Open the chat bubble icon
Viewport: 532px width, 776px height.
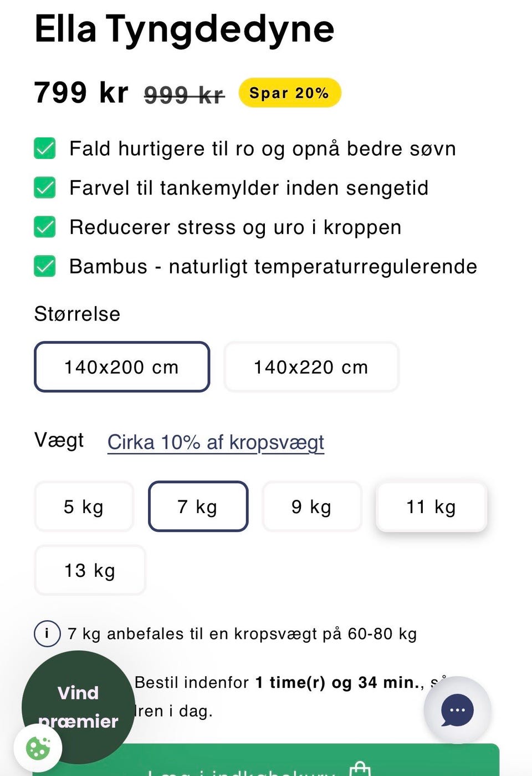(x=457, y=710)
